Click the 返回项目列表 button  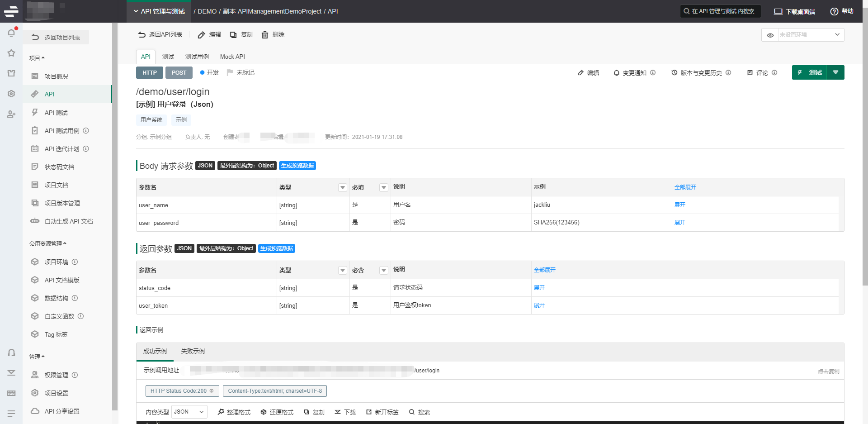(x=56, y=37)
